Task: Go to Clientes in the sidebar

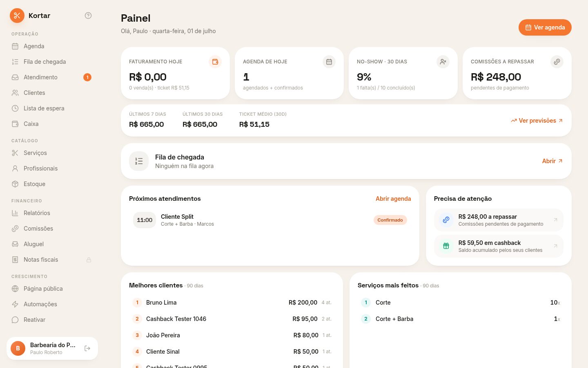Action: coord(52,93)
